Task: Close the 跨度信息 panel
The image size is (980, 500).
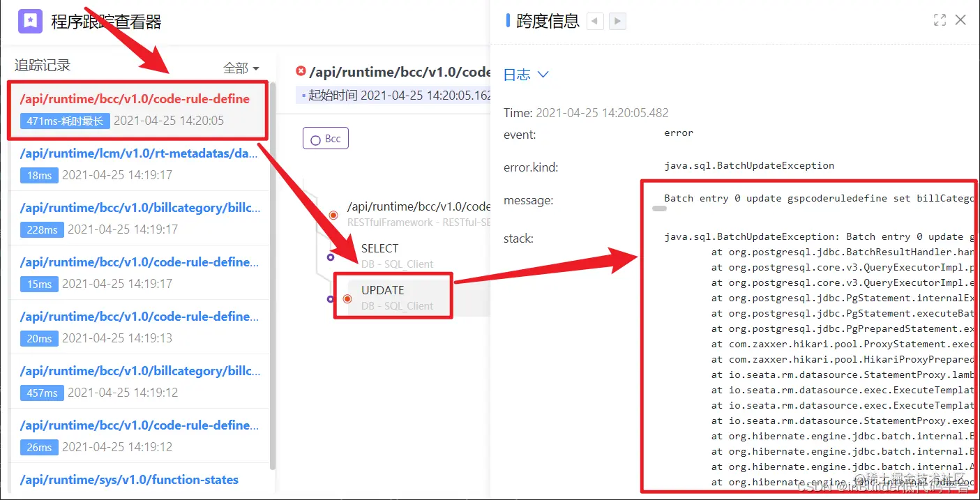Action: (x=960, y=20)
